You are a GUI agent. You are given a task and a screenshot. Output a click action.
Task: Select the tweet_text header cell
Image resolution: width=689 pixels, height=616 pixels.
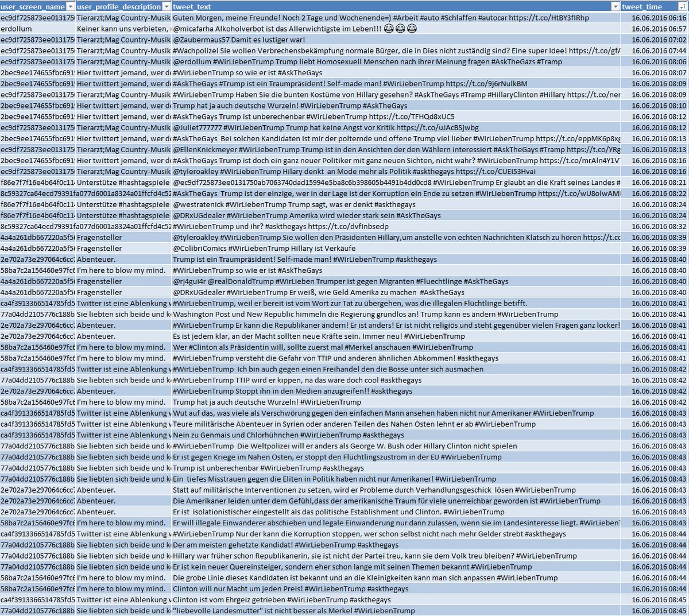tap(396, 7)
